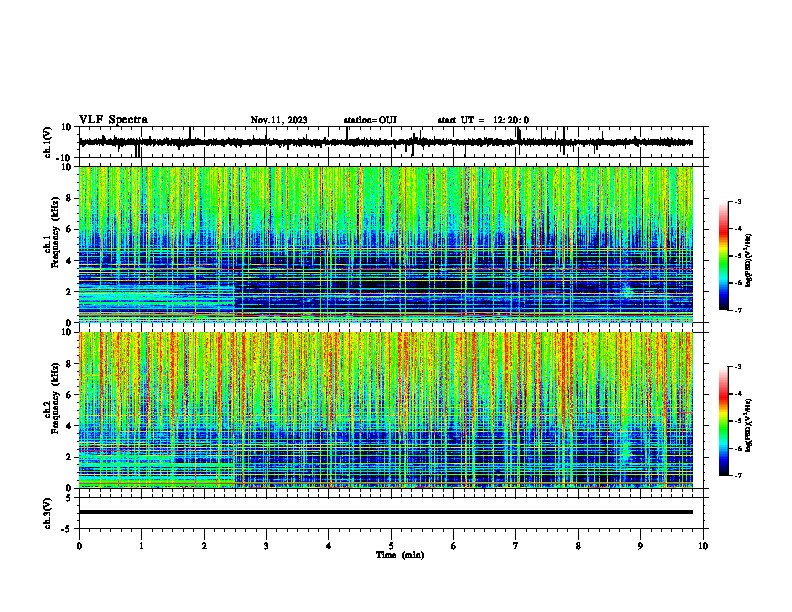
Task: Select the "start UT = 12:20:0" text
Action: point(483,120)
